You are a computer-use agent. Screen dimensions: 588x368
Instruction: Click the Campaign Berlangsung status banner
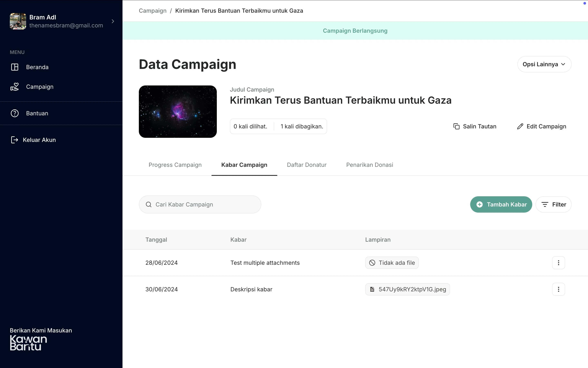[355, 31]
